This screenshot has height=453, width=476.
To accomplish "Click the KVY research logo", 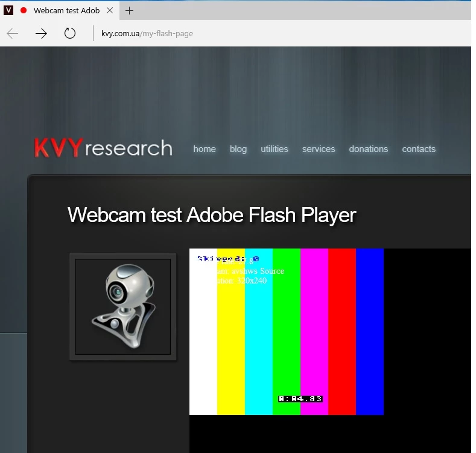I will coord(103,148).
